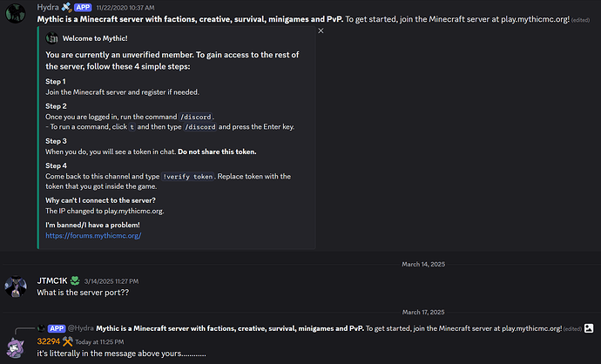Click the crossed tools badge beside 32294
Image resolution: width=601 pixels, height=364 pixels.
(x=67, y=341)
